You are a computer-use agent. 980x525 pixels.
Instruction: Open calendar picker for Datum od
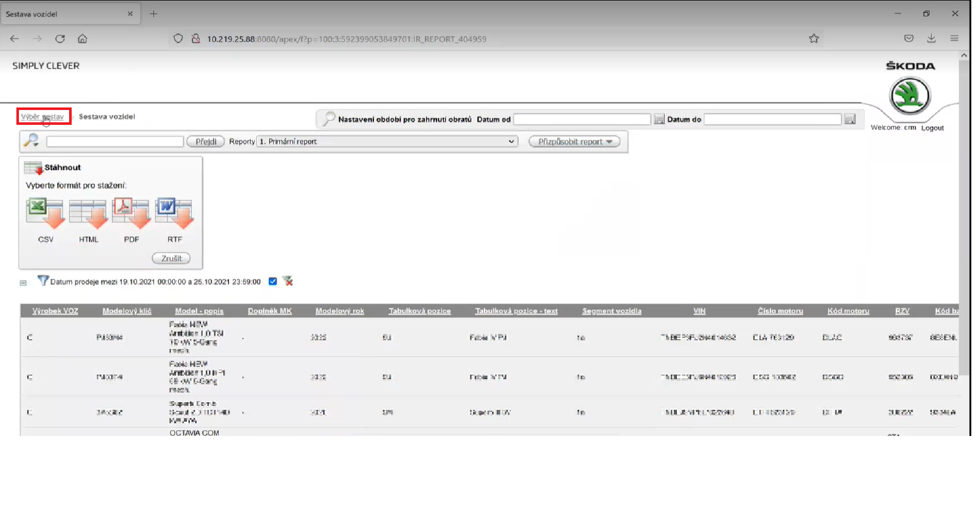(659, 119)
